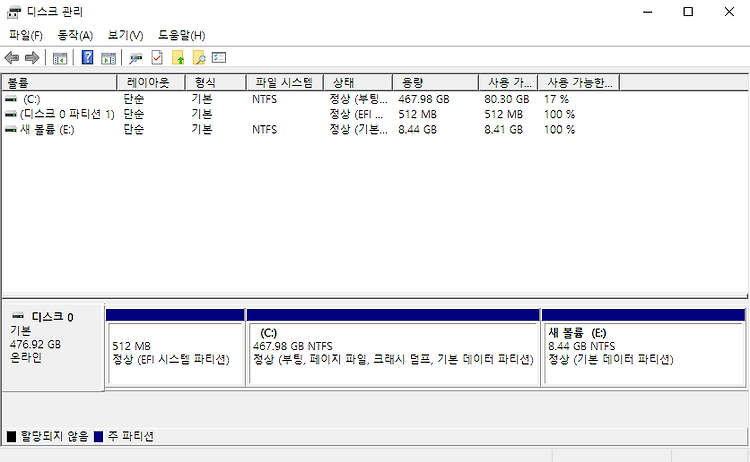Sort by the 상태 column header
The width and height of the screenshot is (750, 462).
[358, 83]
